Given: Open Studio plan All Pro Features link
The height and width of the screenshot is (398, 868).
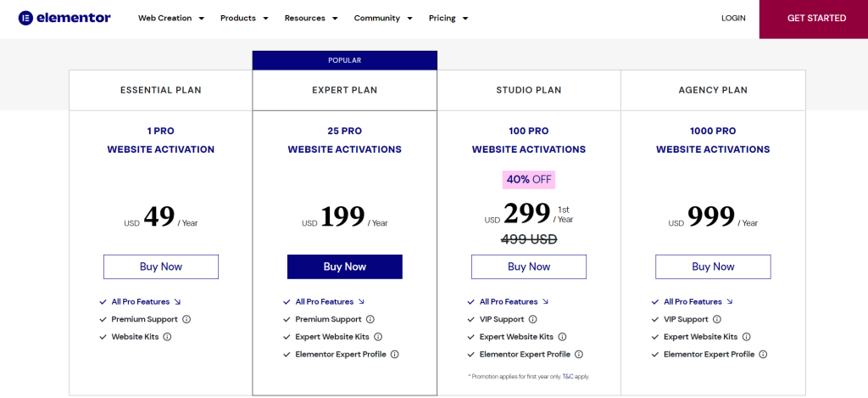Looking at the screenshot, I should [x=509, y=301].
